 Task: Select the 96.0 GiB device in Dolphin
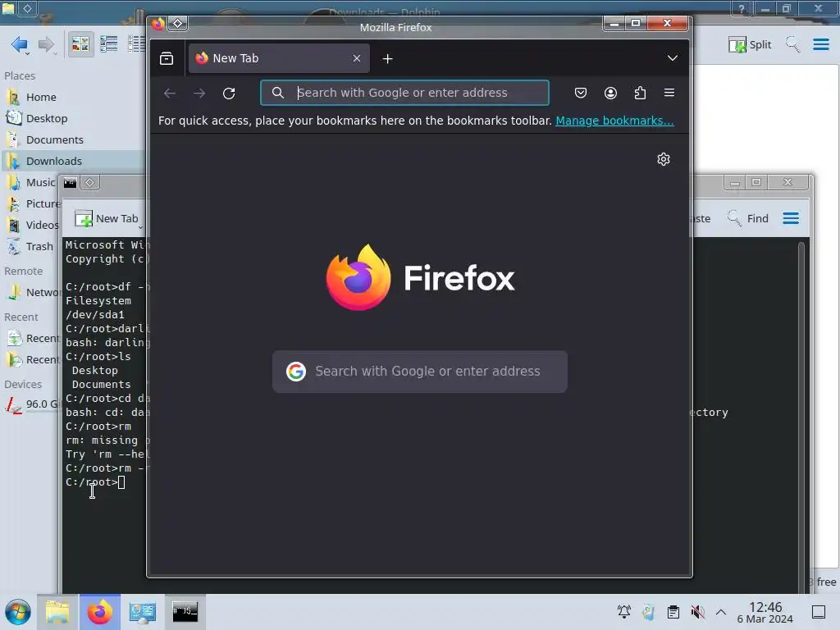(31, 404)
